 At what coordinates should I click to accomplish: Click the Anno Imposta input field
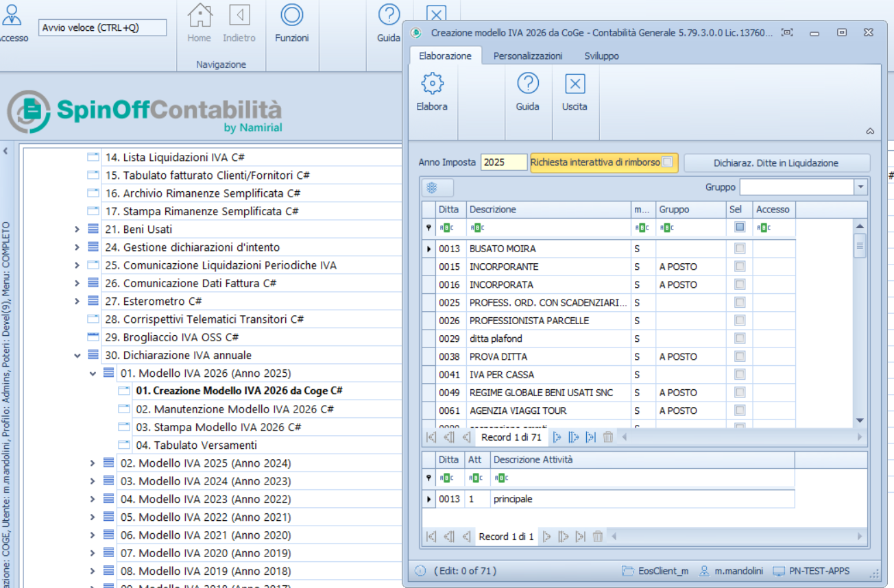pyautogui.click(x=503, y=162)
